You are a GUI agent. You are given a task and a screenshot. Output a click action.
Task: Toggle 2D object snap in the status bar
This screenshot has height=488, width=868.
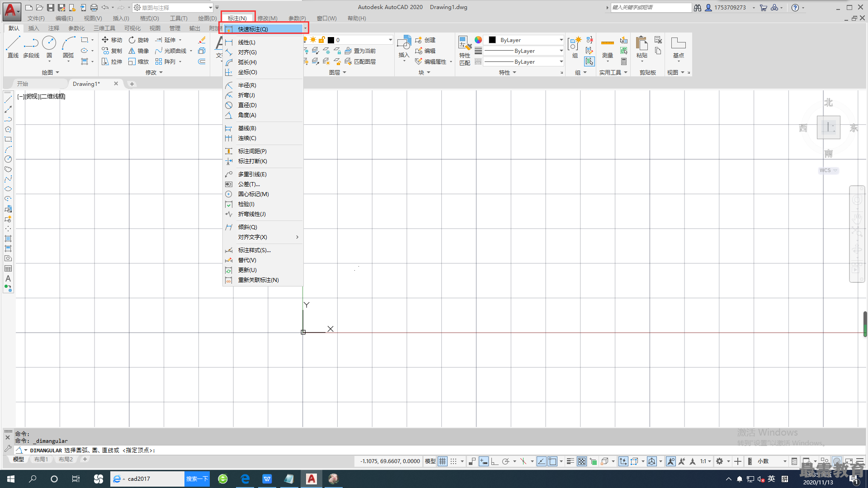click(552, 461)
